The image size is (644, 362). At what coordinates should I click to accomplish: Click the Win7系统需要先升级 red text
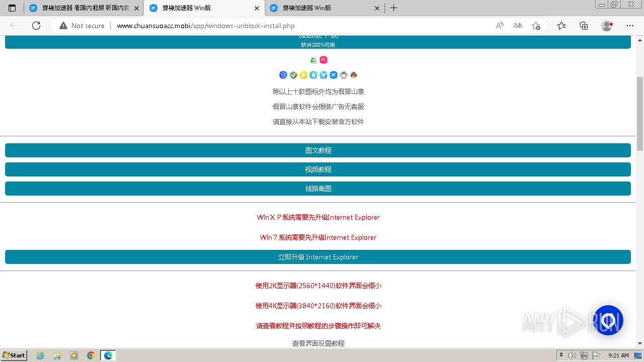coord(318,237)
